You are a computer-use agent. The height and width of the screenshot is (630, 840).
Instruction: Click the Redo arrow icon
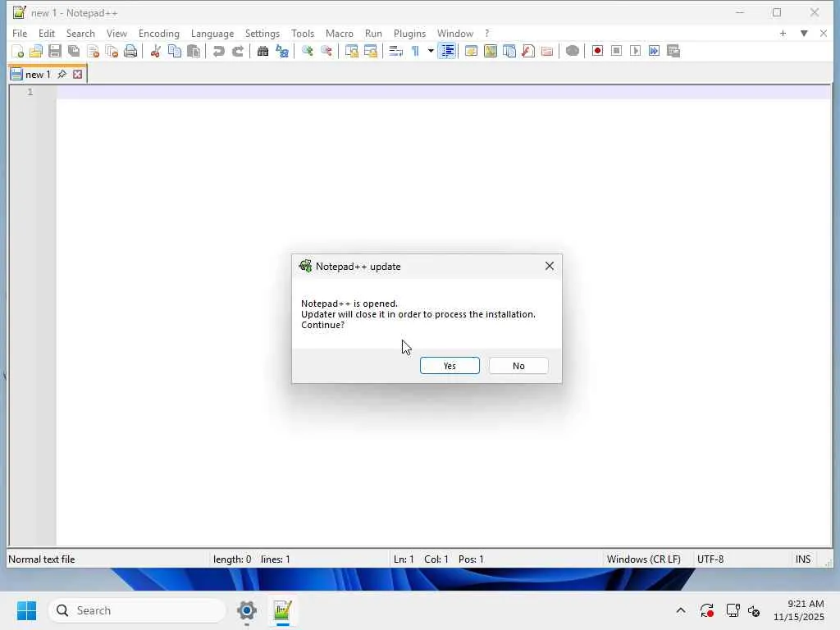(x=238, y=52)
